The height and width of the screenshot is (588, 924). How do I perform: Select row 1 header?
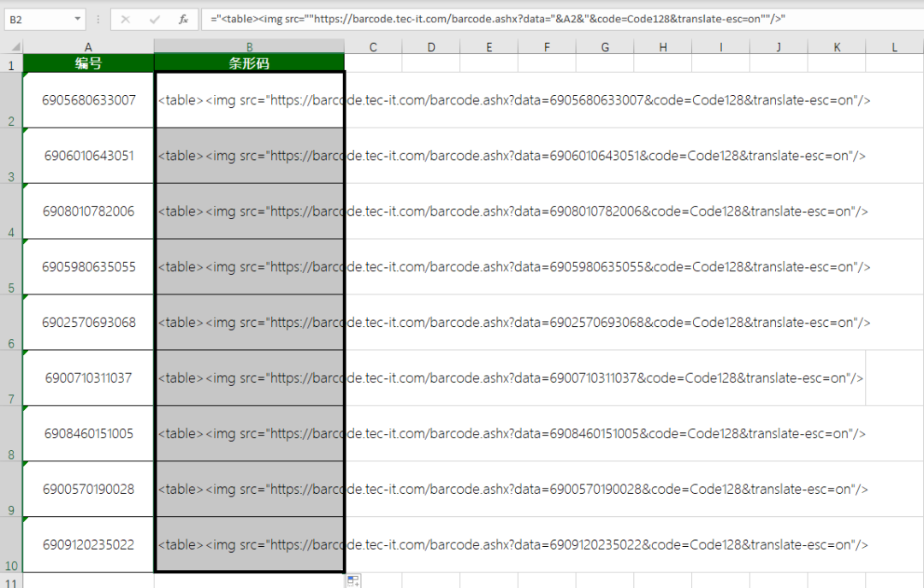[11, 63]
